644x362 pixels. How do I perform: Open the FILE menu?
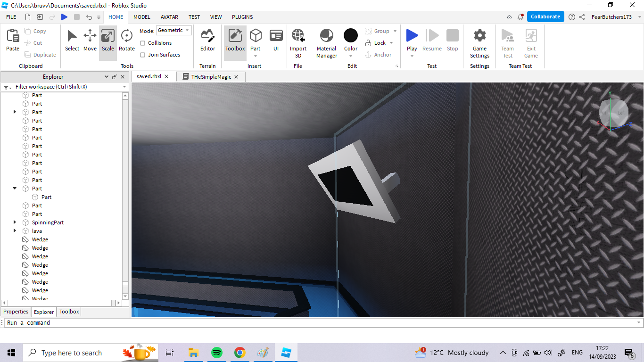coord(11,17)
